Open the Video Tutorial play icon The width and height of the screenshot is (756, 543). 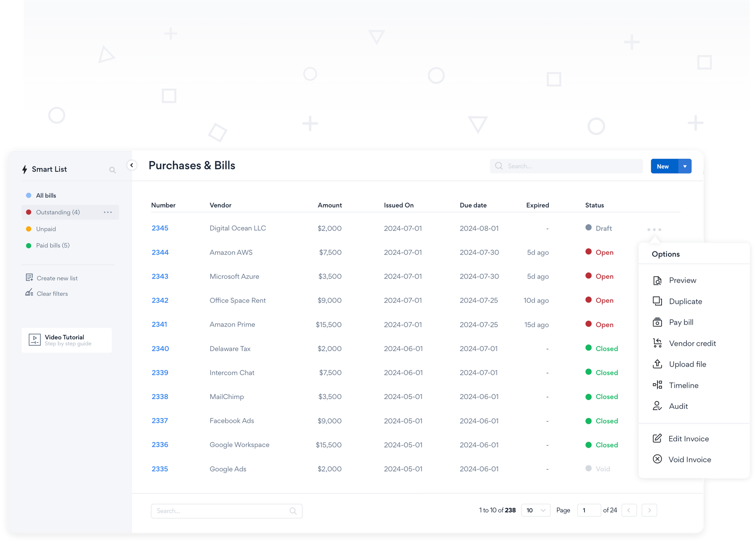pyautogui.click(x=34, y=339)
